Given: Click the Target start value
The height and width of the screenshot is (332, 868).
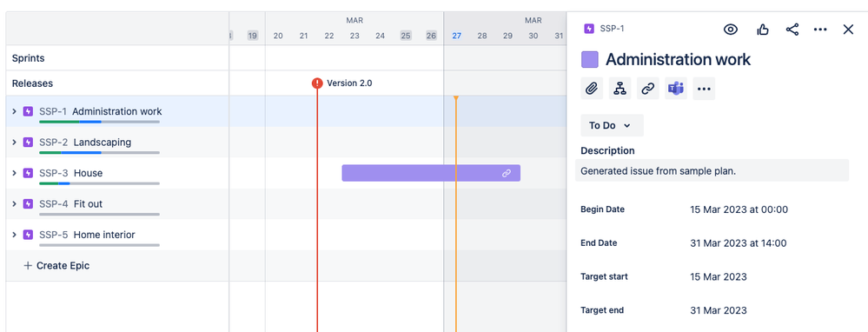Looking at the screenshot, I should pos(719,276).
